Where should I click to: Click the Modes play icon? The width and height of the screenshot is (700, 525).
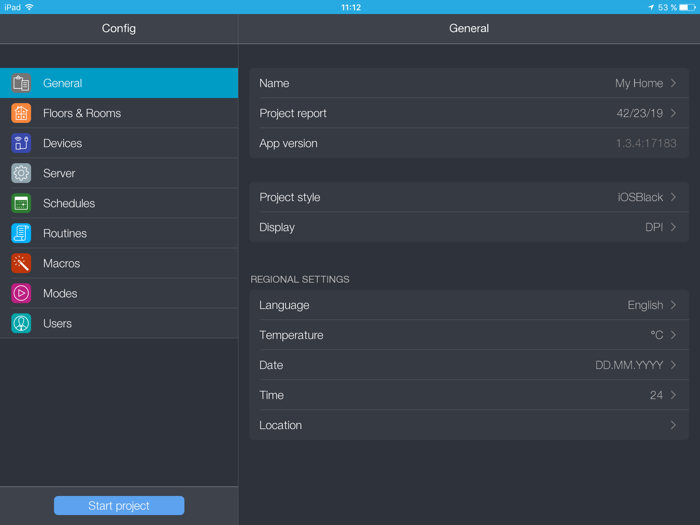[x=21, y=293]
